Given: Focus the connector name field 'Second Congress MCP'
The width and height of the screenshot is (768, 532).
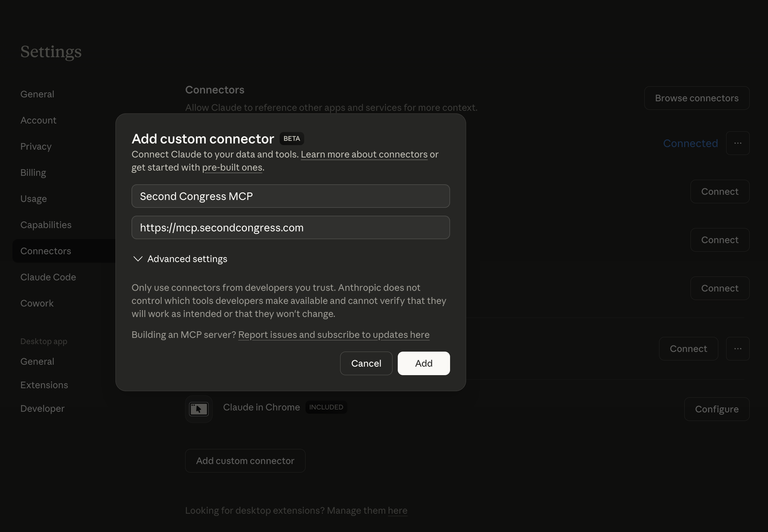Looking at the screenshot, I should [290, 196].
